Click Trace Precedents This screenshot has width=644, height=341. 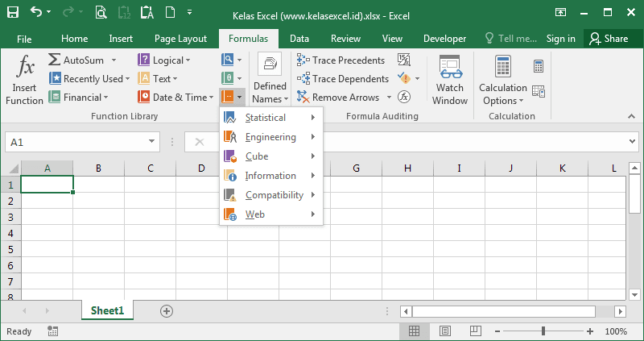341,60
